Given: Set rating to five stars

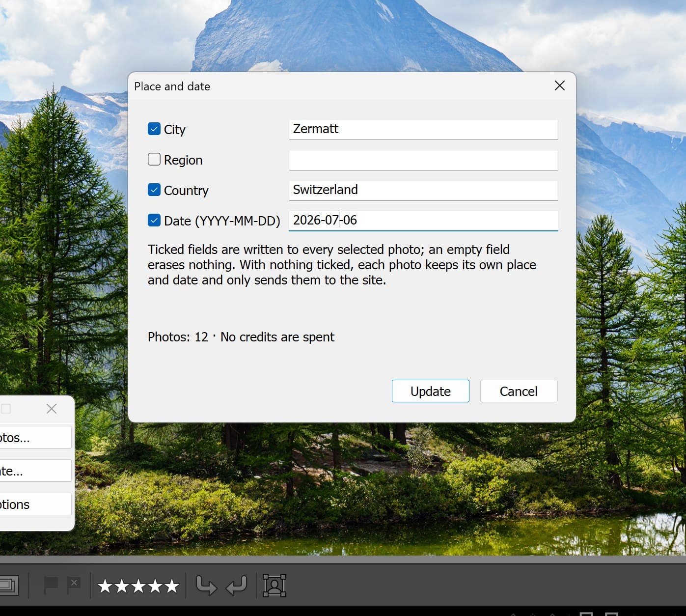Looking at the screenshot, I should click(x=171, y=586).
